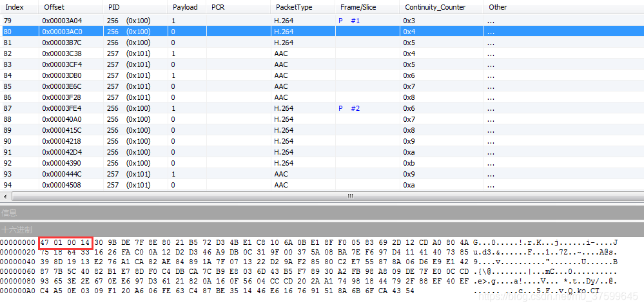Click offset value 0x00003C38
Viewport: 644px width, 308px height.
62,53
